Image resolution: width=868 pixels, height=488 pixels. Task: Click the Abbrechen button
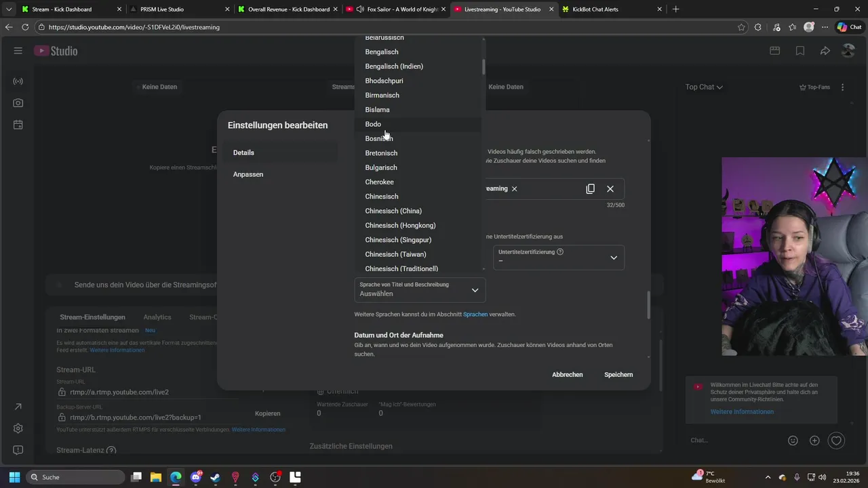[568, 375]
